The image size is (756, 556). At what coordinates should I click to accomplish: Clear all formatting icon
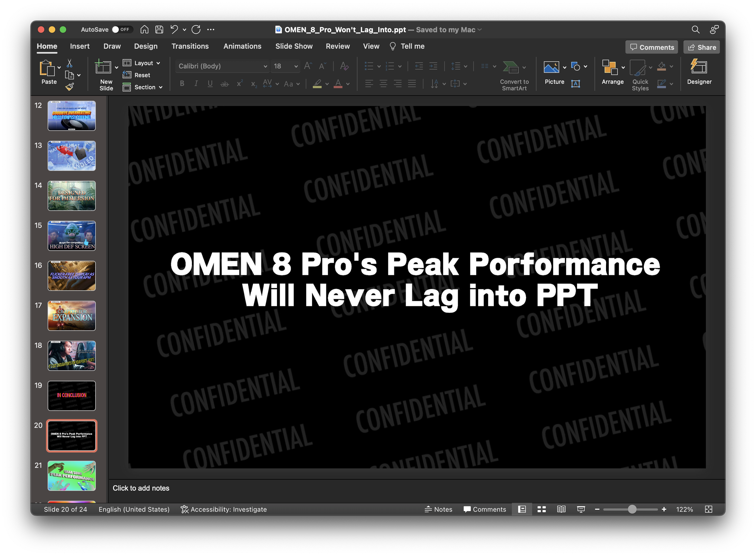[344, 66]
